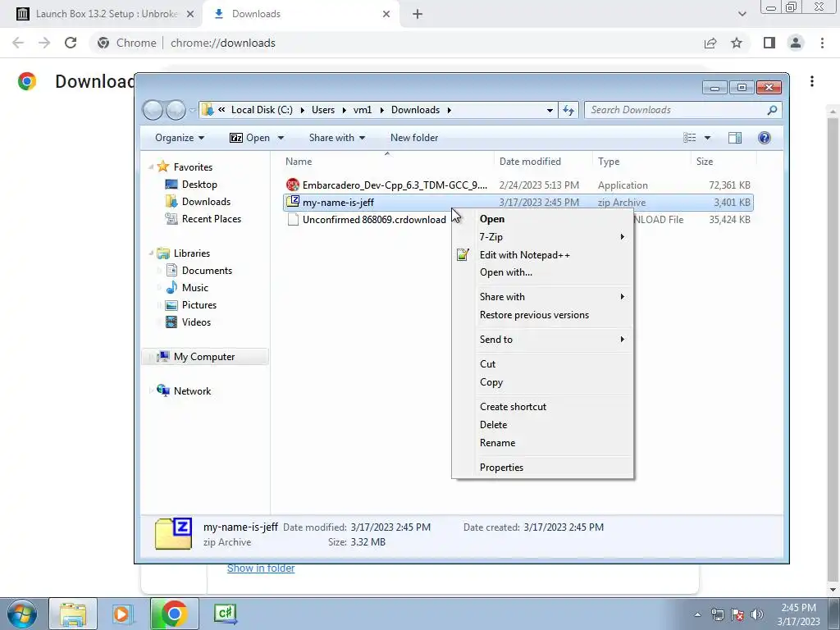Click the Documents library icon

coord(171,271)
